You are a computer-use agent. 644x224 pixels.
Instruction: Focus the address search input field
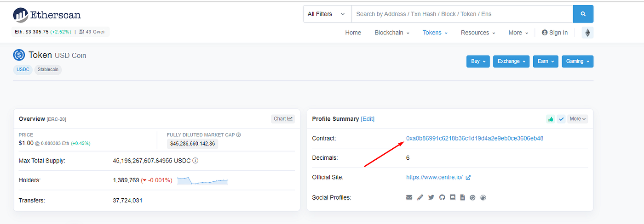tap(462, 14)
